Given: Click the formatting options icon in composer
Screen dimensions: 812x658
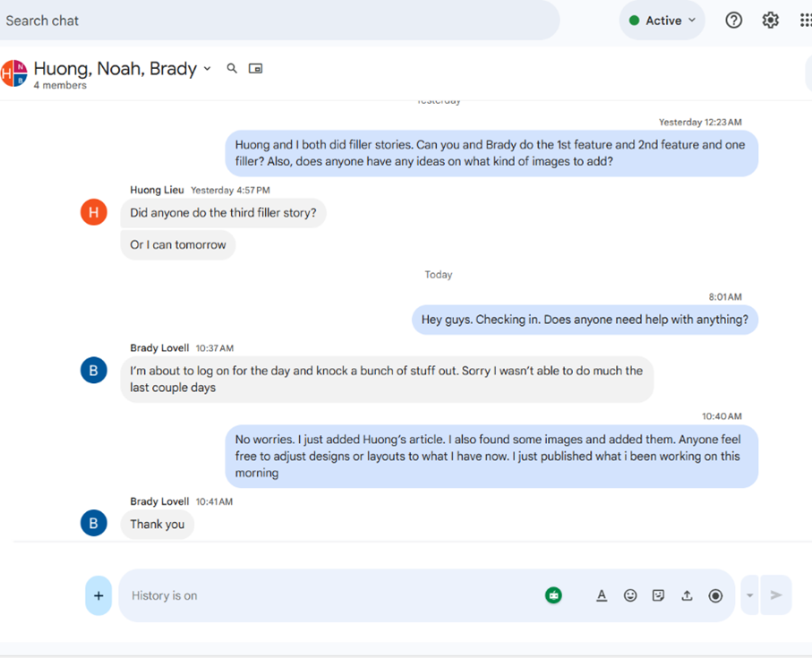Looking at the screenshot, I should pos(602,595).
